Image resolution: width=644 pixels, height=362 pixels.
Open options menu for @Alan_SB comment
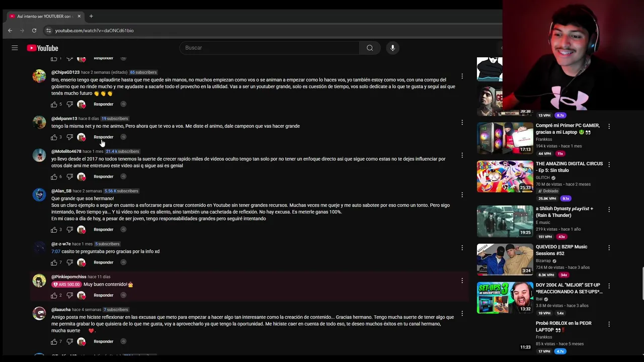(462, 195)
